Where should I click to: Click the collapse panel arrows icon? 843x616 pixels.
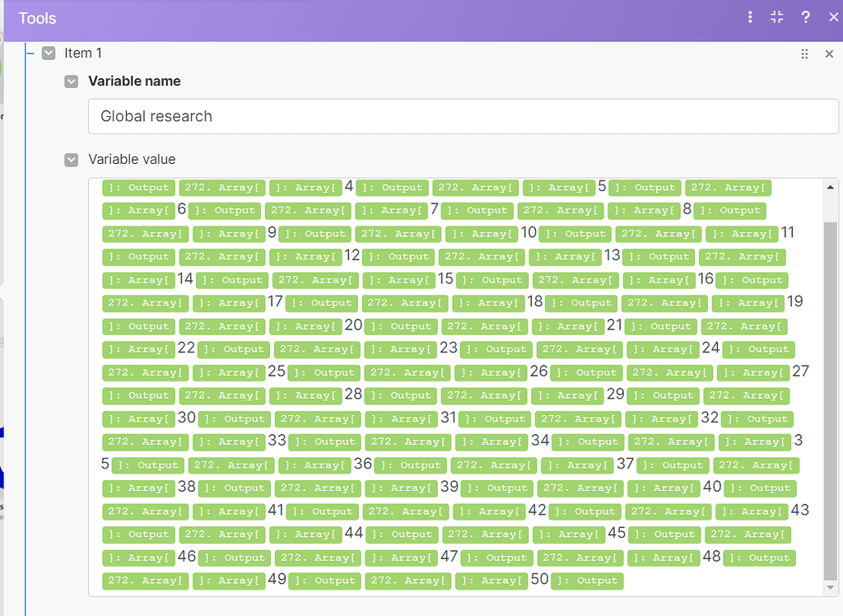[776, 17]
